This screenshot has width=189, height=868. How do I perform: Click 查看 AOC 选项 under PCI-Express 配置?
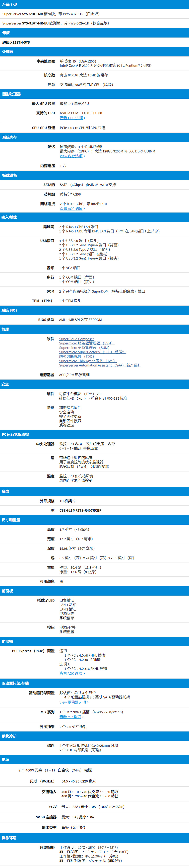pyautogui.click(x=71, y=673)
